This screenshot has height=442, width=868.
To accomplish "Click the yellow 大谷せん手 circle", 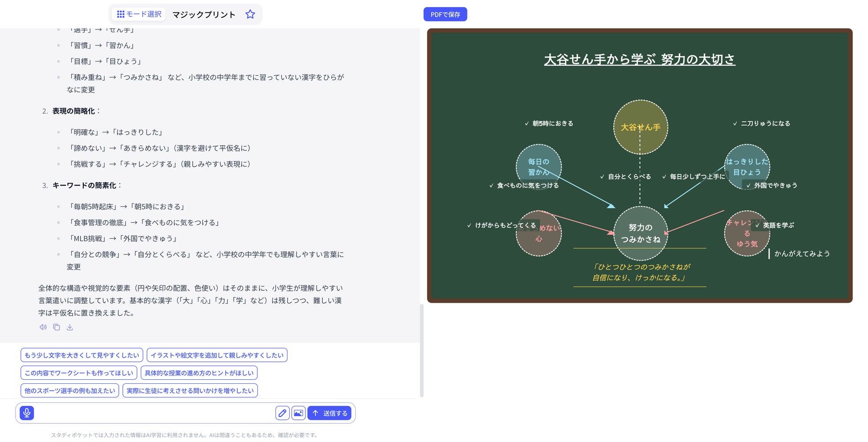I will pyautogui.click(x=641, y=127).
